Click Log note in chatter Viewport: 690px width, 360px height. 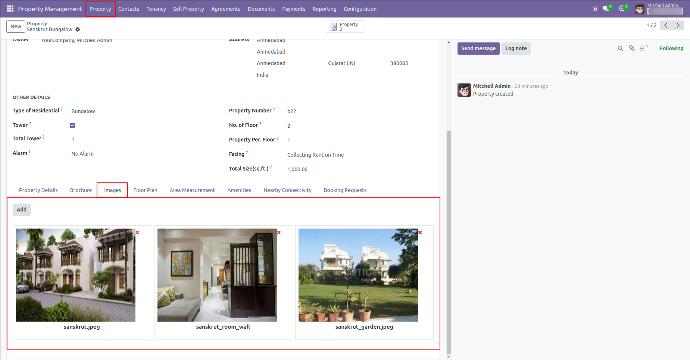pyautogui.click(x=516, y=48)
